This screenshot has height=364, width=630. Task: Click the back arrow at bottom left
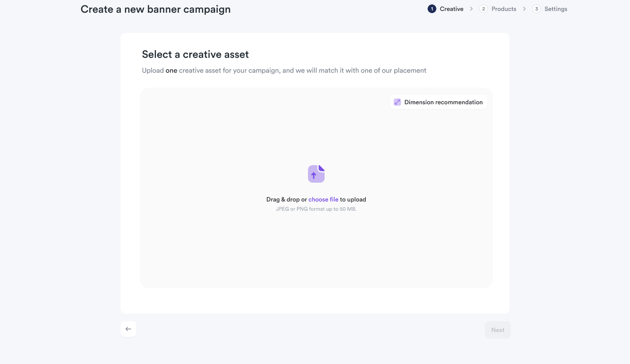[x=128, y=329]
